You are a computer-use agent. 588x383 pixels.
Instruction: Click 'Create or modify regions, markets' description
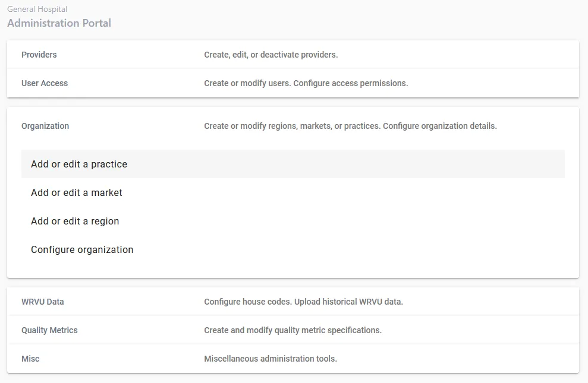(x=291, y=126)
